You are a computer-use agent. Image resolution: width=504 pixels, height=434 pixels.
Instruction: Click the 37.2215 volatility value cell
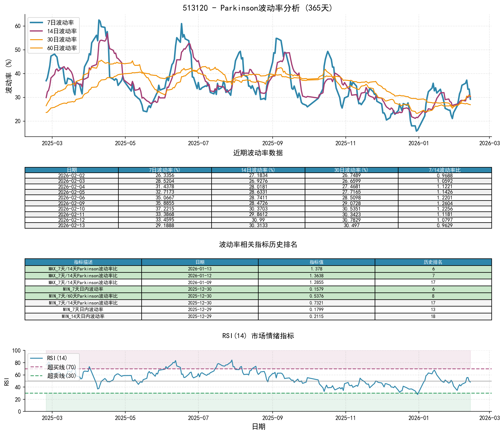click(165, 209)
